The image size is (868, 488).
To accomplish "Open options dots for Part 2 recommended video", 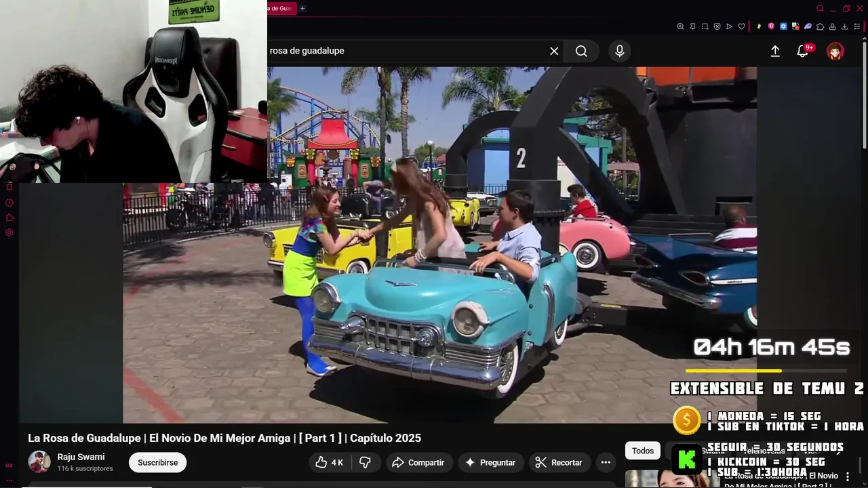I will [847, 476].
